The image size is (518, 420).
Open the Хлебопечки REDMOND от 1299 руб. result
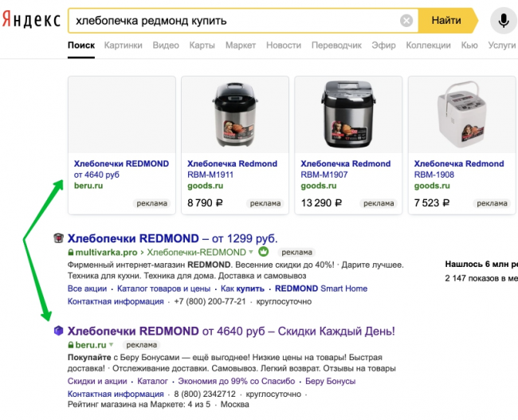[x=172, y=238]
